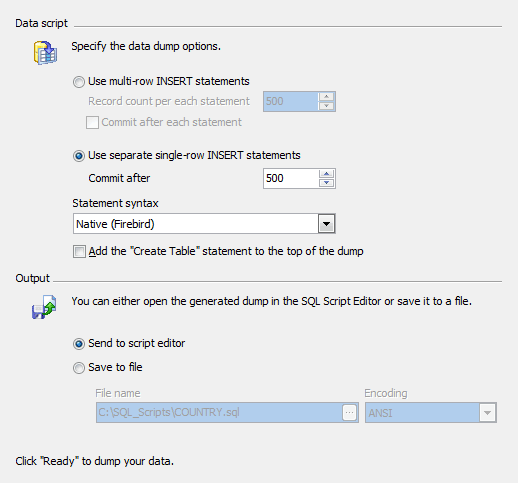Click the Native (Firebird) combo box
This screenshot has height=483, width=518.
tap(204, 224)
